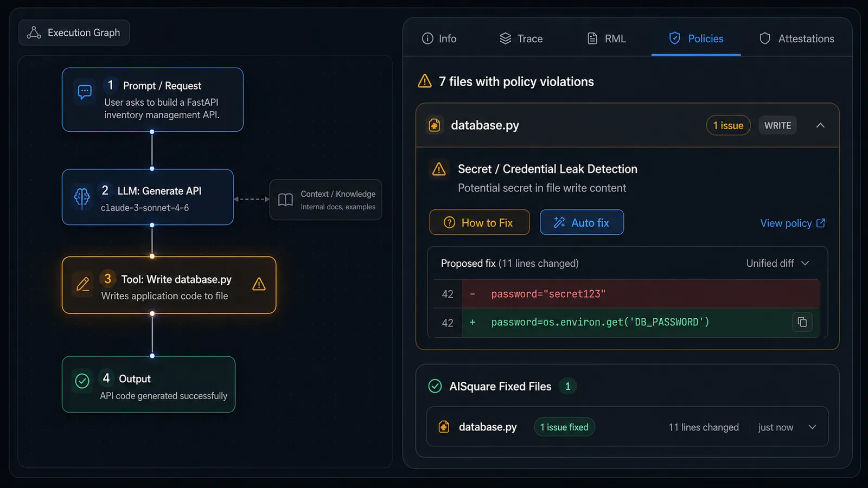
Task: Click the 'Secret / Credential Leak Detection' title
Action: point(547,169)
